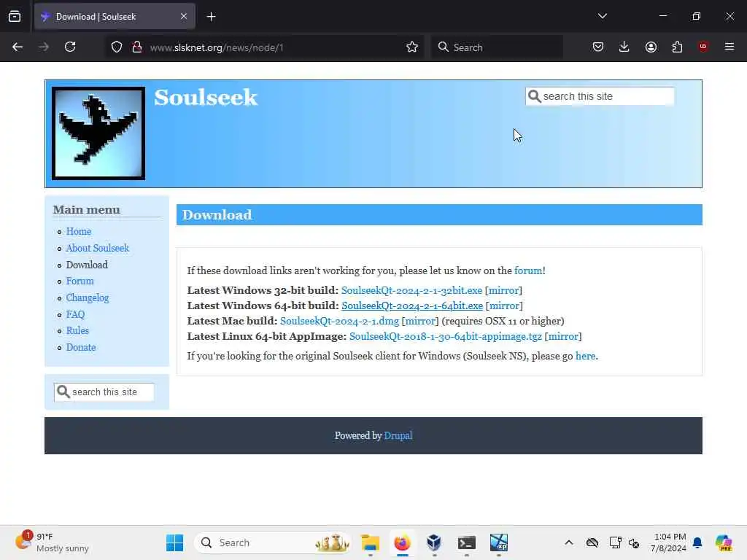This screenshot has height=560, width=747.
Task: Follow the here link for Soulseek NS
Action: 586,356
